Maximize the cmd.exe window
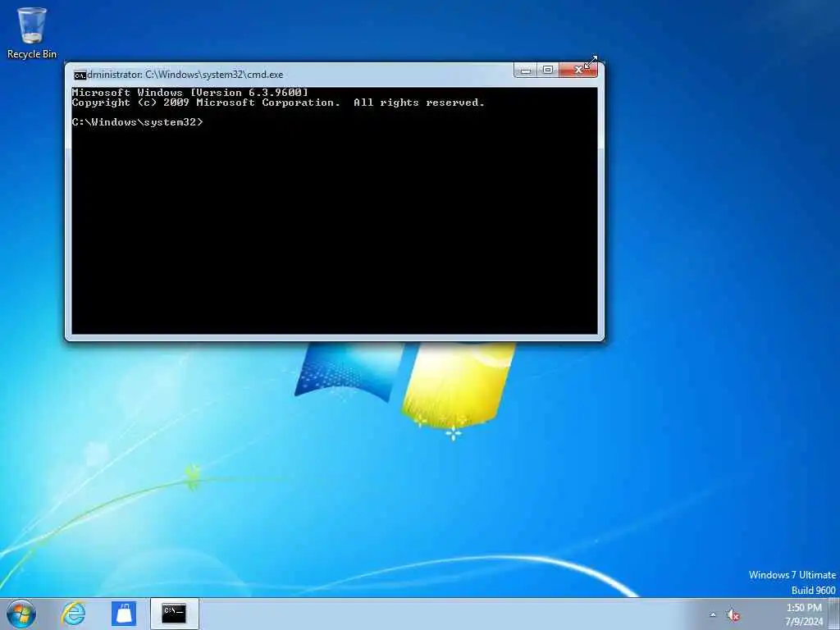The height and width of the screenshot is (630, 840). point(547,71)
